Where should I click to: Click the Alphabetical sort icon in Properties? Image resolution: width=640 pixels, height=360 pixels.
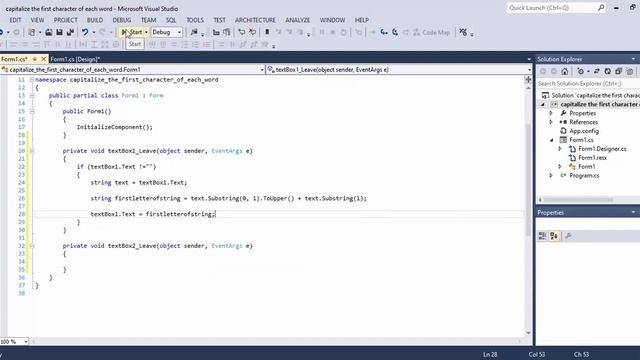pos(554,236)
